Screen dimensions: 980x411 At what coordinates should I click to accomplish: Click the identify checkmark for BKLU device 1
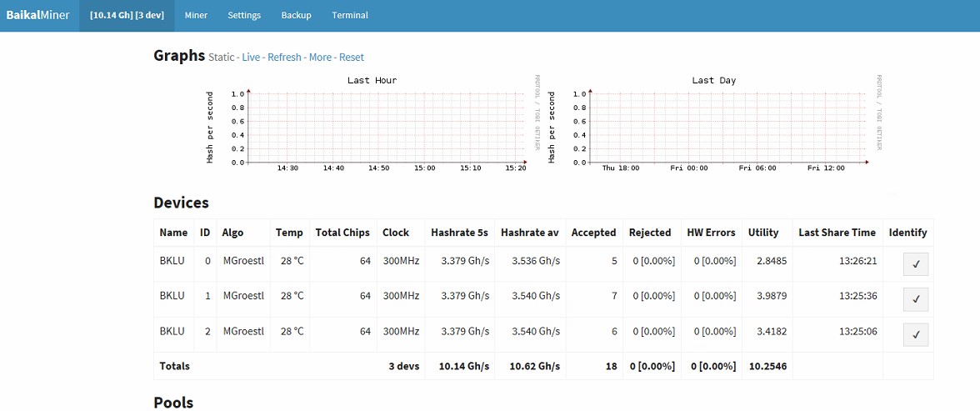(x=916, y=299)
